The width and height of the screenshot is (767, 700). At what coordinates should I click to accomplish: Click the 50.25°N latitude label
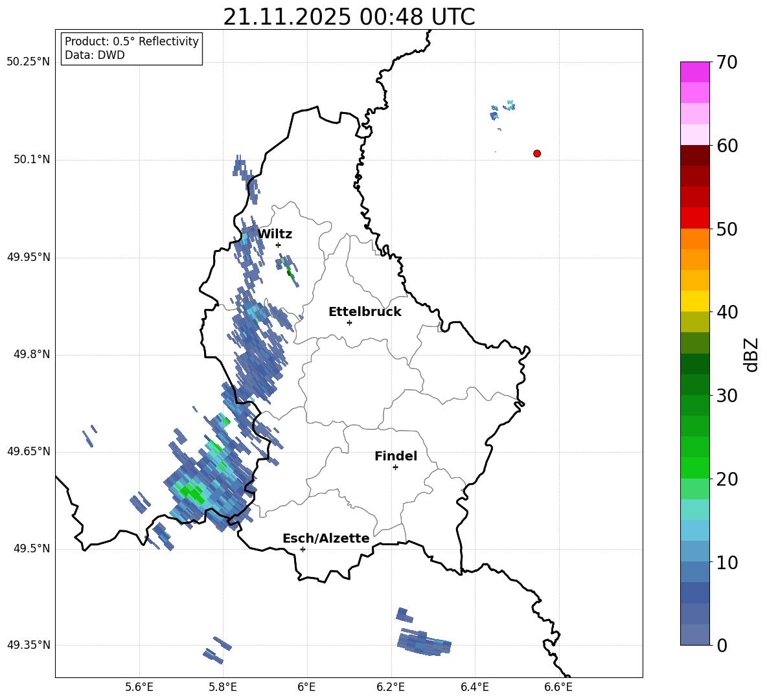pos(29,62)
